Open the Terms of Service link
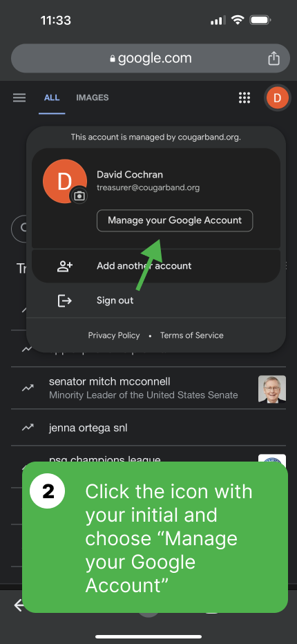This screenshot has height=644, width=297. click(x=192, y=336)
